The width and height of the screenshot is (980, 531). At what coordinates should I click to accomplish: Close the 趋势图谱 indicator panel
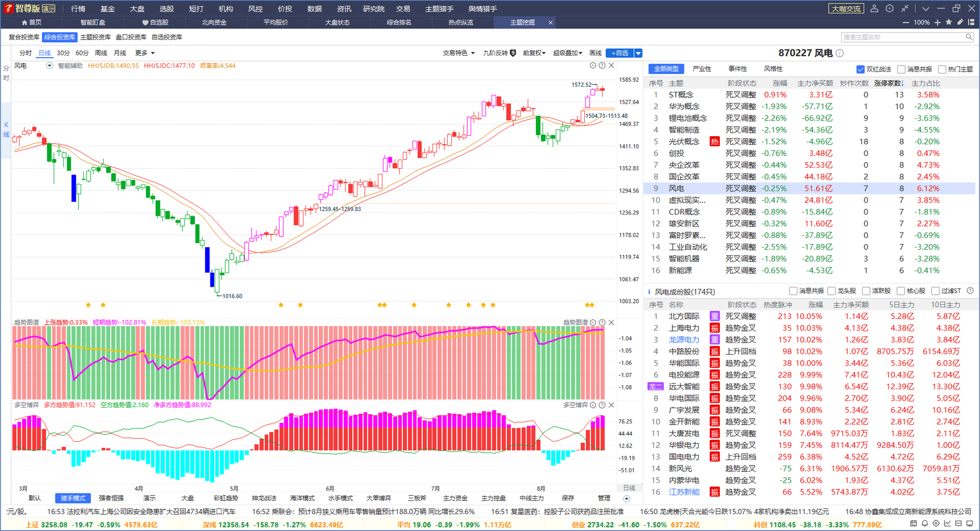click(611, 322)
